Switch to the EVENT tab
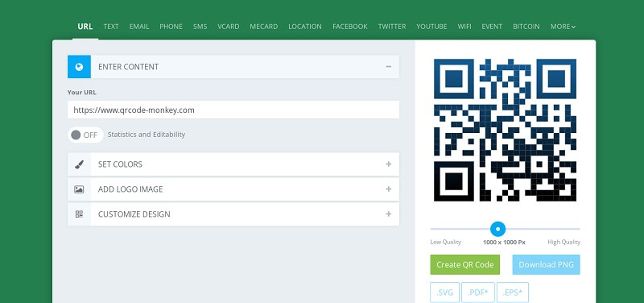644x303 pixels. [x=492, y=27]
